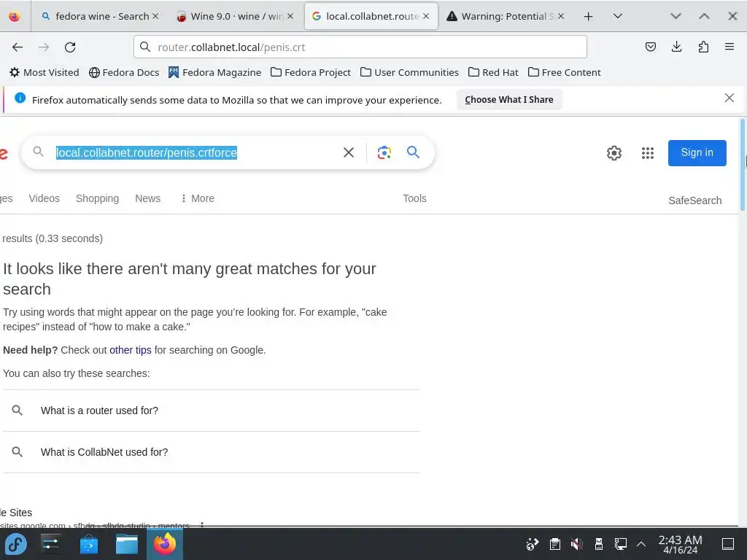747x560 pixels.
Task: Switch to the Warning: Potential Security tab
Action: tap(506, 16)
